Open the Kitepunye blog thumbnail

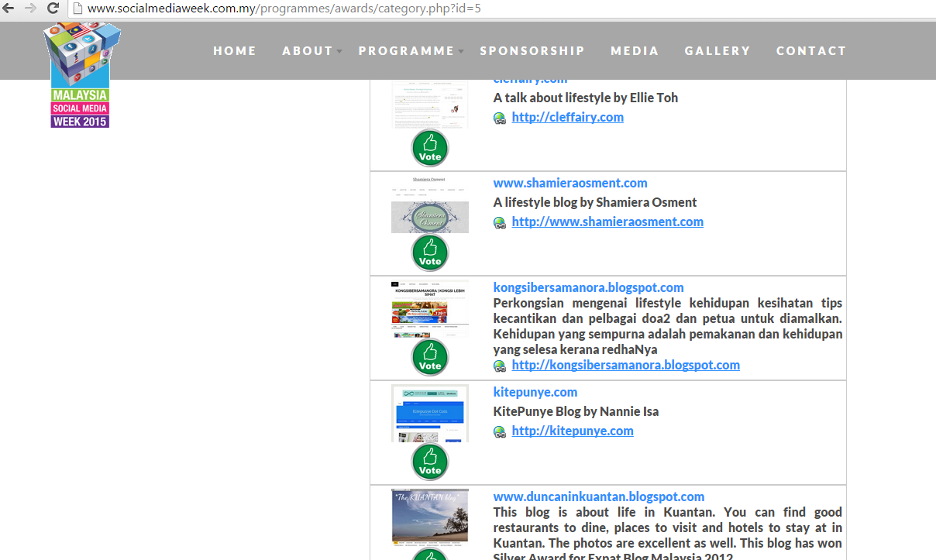point(430,414)
